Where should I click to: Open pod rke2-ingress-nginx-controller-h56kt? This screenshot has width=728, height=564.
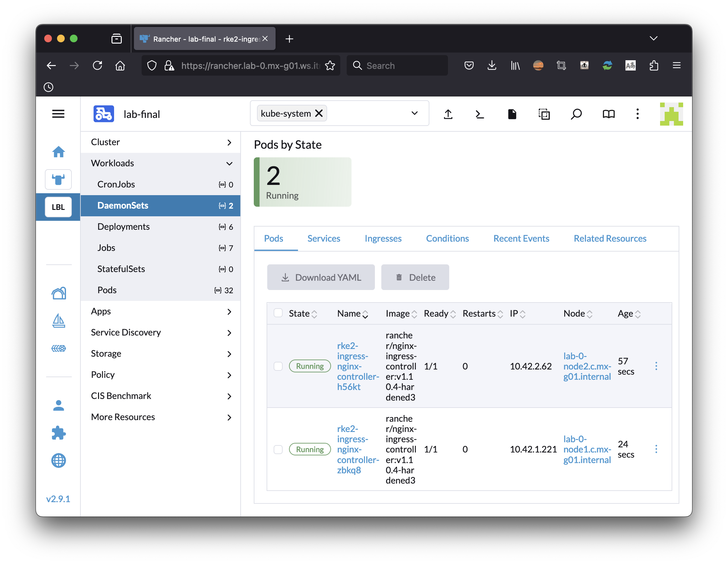pos(358,366)
